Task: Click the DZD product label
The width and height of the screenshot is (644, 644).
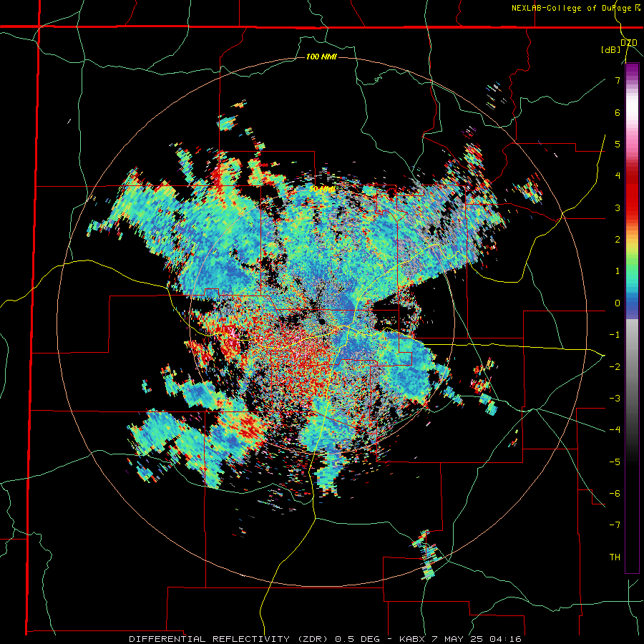Action: point(629,42)
